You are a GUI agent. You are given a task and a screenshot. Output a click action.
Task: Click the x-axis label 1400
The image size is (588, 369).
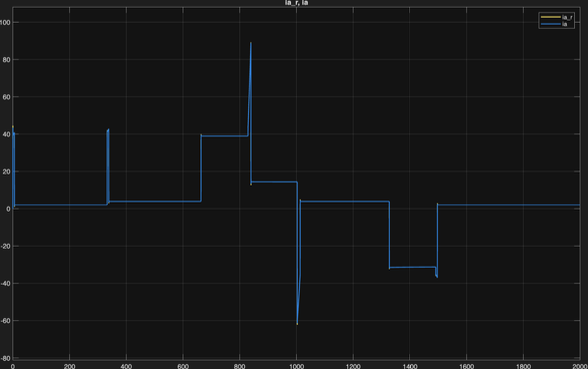pyautogui.click(x=410, y=366)
